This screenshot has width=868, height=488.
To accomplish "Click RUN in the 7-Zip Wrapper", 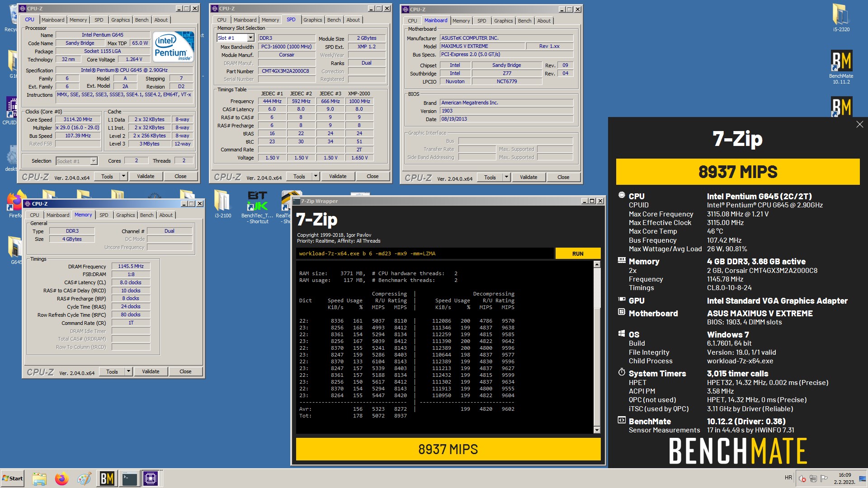I will [x=578, y=253].
